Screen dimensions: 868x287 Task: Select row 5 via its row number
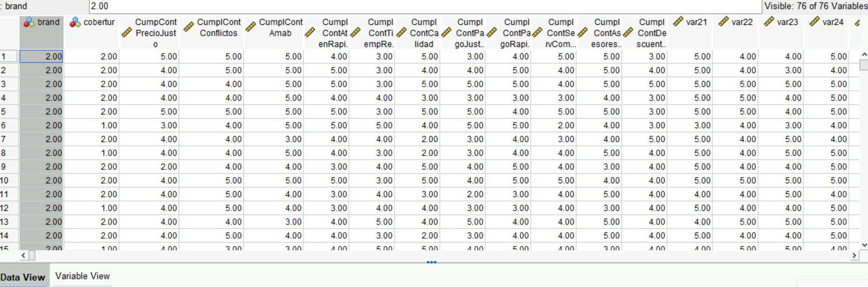[x=9, y=112]
